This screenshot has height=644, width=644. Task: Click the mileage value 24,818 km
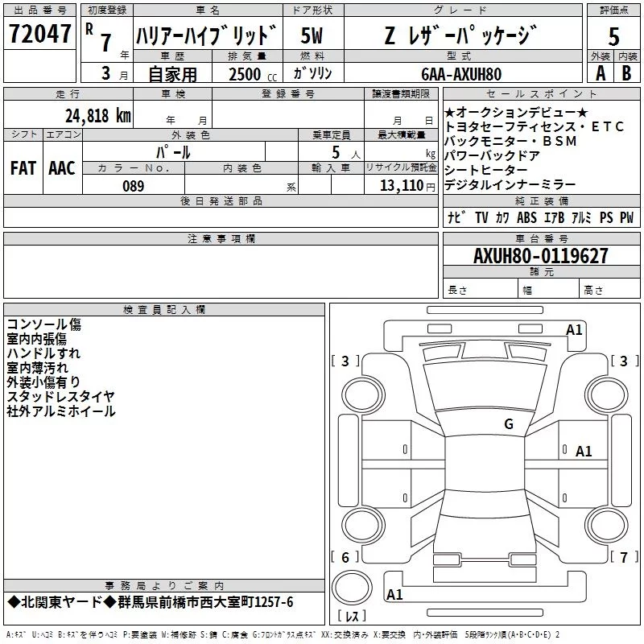click(x=98, y=116)
